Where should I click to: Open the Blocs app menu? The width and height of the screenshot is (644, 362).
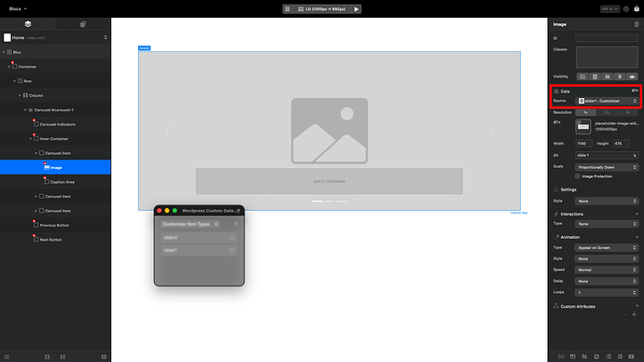pos(18,8)
